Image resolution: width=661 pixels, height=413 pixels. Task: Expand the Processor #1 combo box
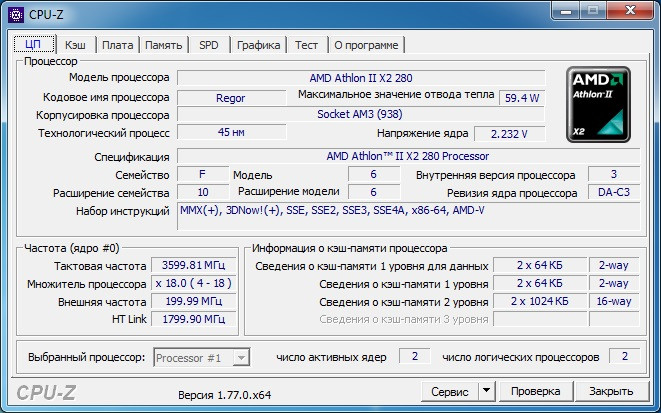[x=241, y=358]
